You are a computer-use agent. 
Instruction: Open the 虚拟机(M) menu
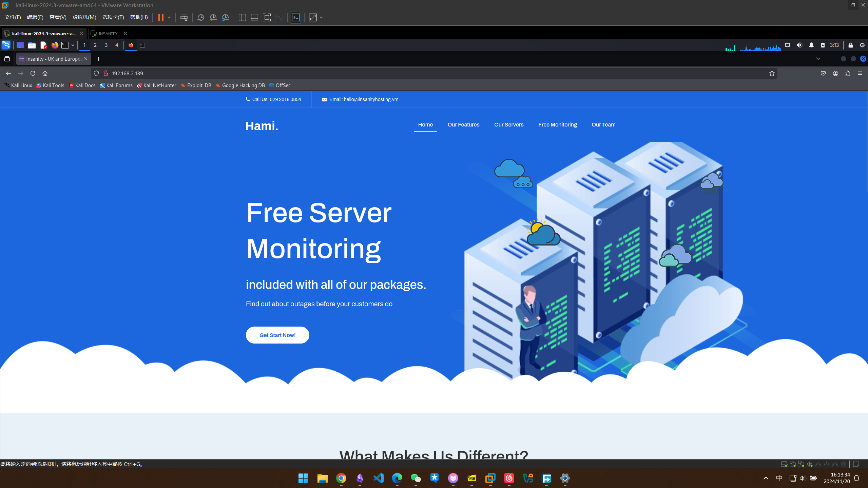[84, 17]
